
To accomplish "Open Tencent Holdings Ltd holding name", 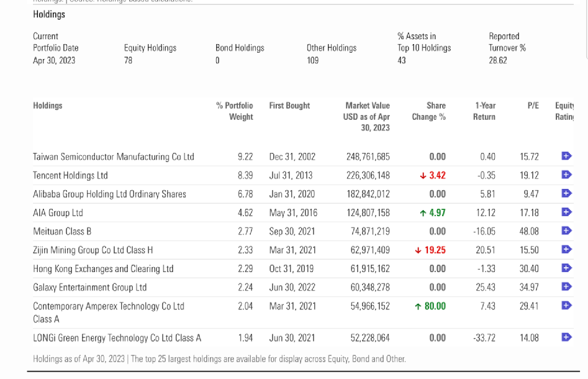I will 70,175.
